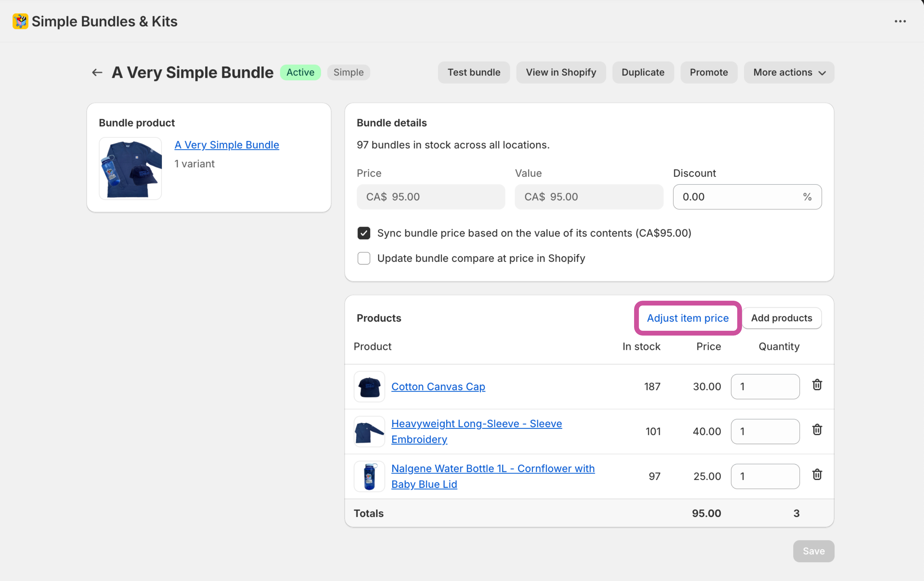Click the Save button
924x581 pixels.
pyautogui.click(x=813, y=551)
